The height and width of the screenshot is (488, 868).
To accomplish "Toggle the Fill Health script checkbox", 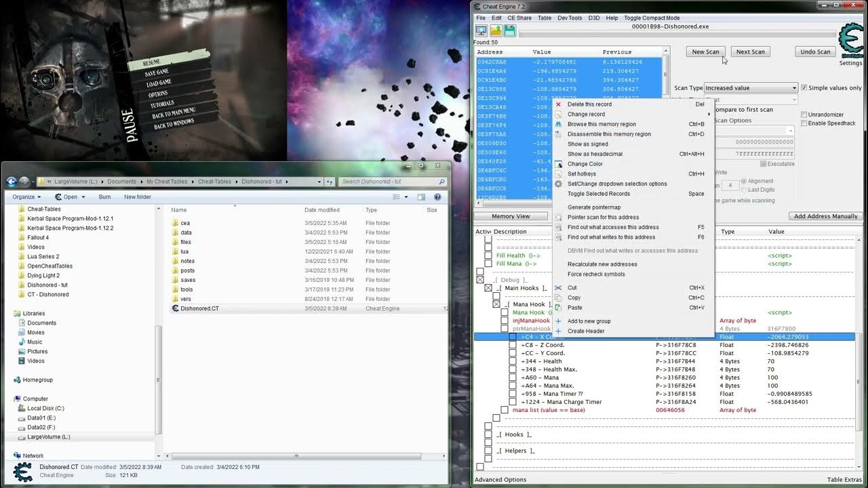I will (488, 256).
